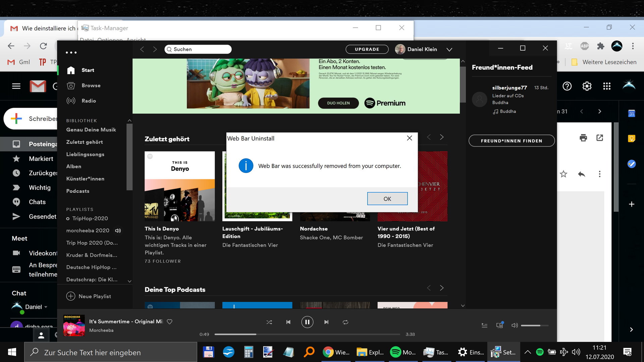Open silberjunge77 in friend feed

click(509, 87)
